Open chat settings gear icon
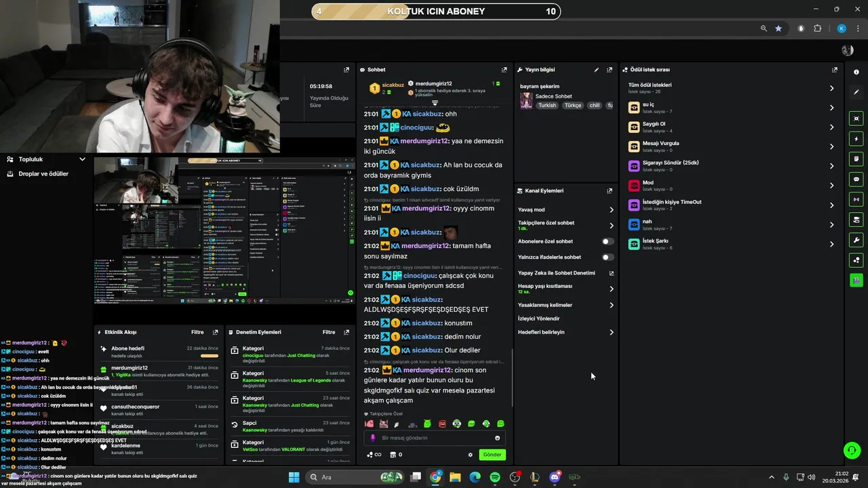Screen dimensions: 868x488 [470, 455]
